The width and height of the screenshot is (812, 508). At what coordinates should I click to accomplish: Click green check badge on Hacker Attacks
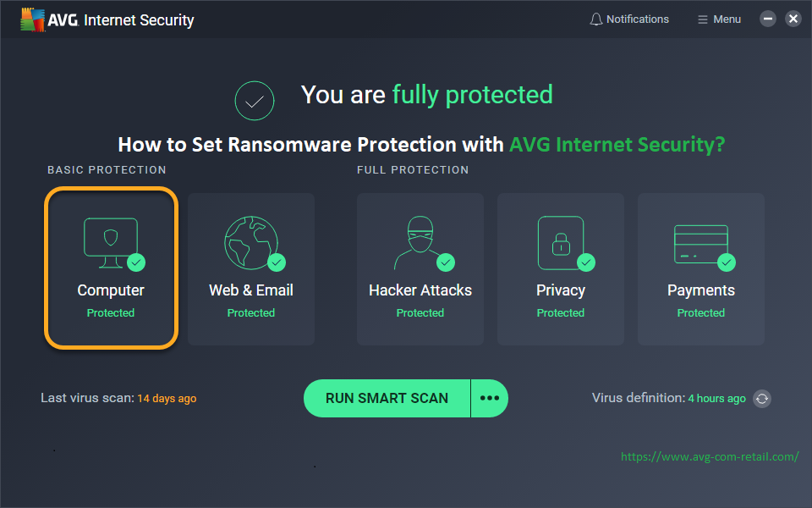[x=446, y=262]
